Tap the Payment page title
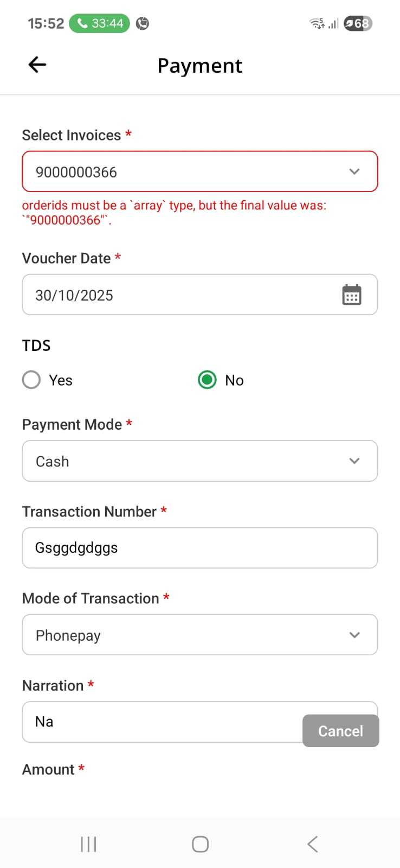Screen dimensions: 400x868 point(199,66)
